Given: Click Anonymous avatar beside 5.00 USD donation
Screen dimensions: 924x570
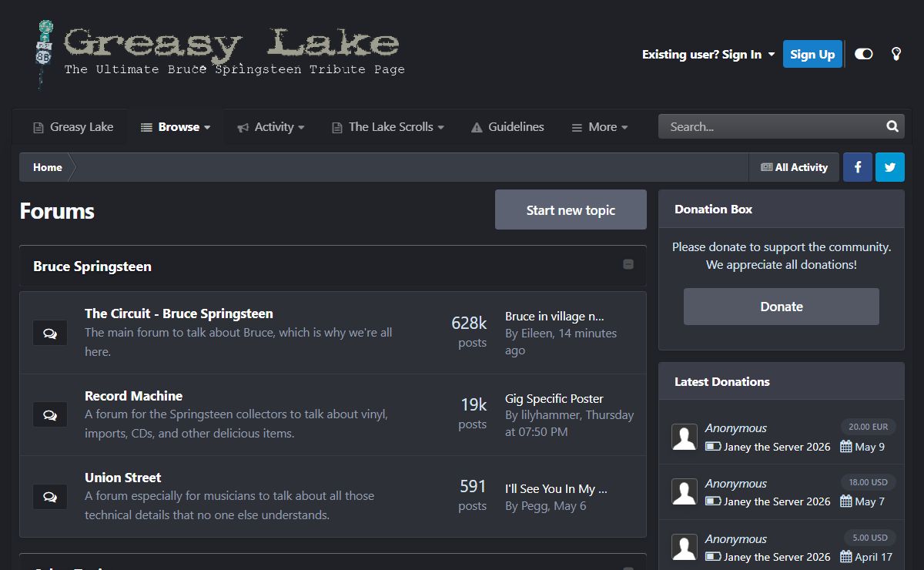Looking at the screenshot, I should coord(685,548).
